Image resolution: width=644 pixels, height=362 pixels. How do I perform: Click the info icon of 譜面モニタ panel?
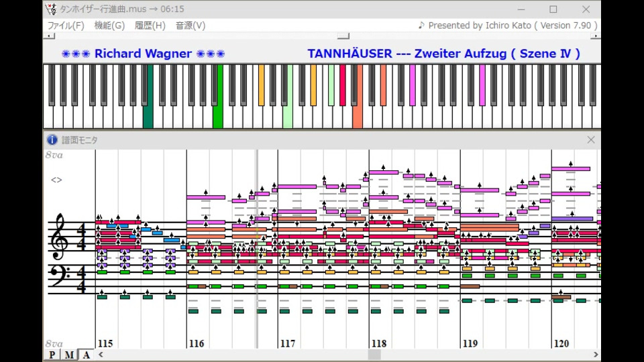tap(52, 140)
